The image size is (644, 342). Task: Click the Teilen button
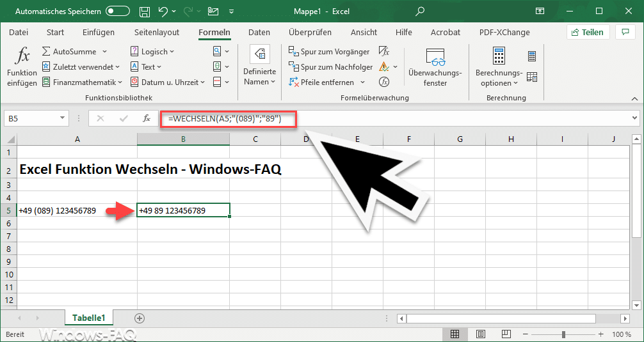pyautogui.click(x=588, y=32)
